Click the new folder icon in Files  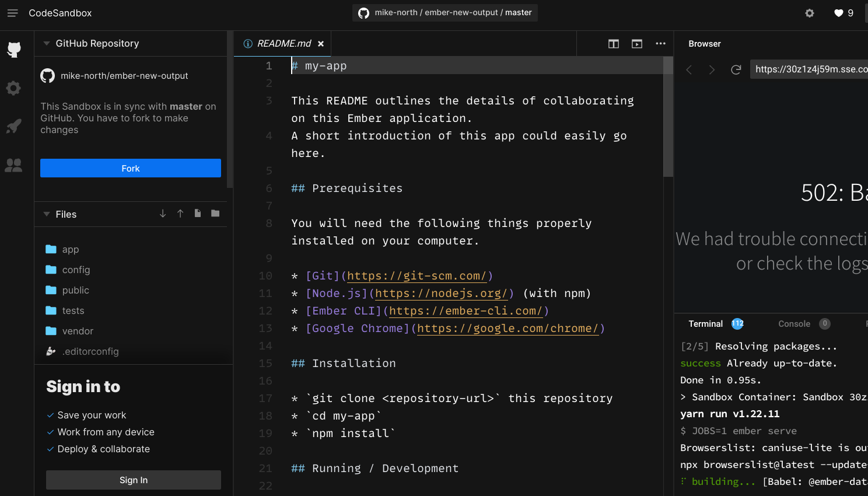(x=215, y=214)
